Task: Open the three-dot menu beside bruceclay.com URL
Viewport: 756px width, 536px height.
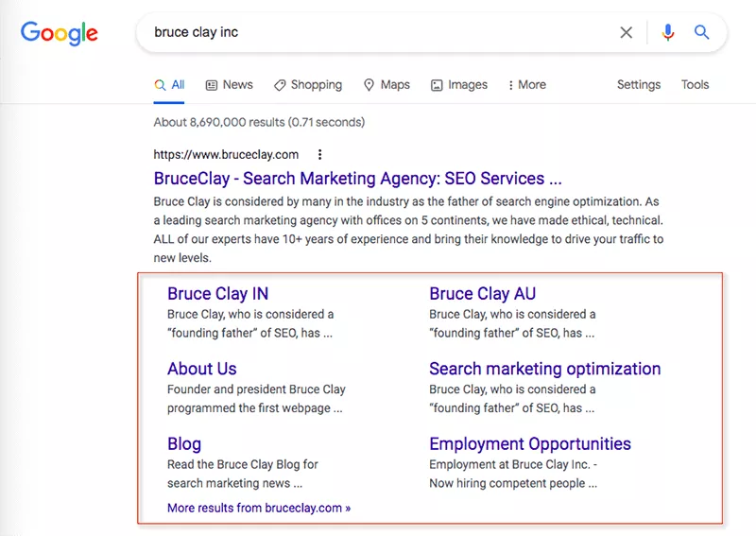Action: pyautogui.click(x=320, y=154)
